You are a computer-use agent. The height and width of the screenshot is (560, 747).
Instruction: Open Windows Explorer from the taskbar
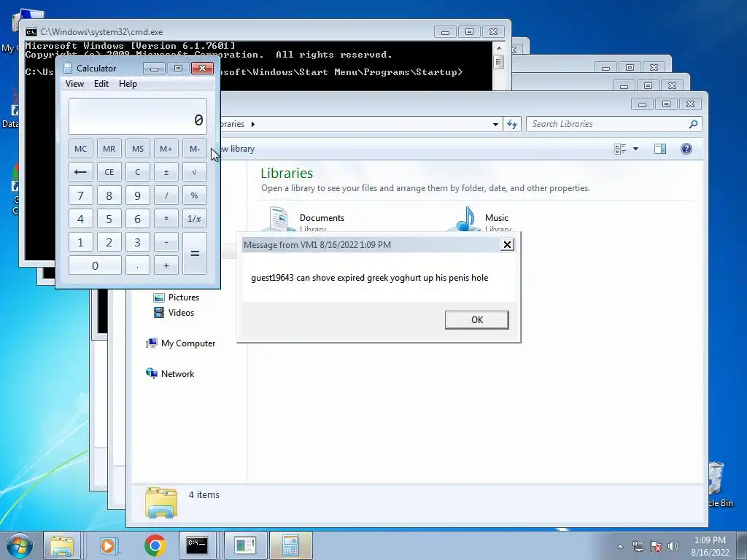coord(62,545)
